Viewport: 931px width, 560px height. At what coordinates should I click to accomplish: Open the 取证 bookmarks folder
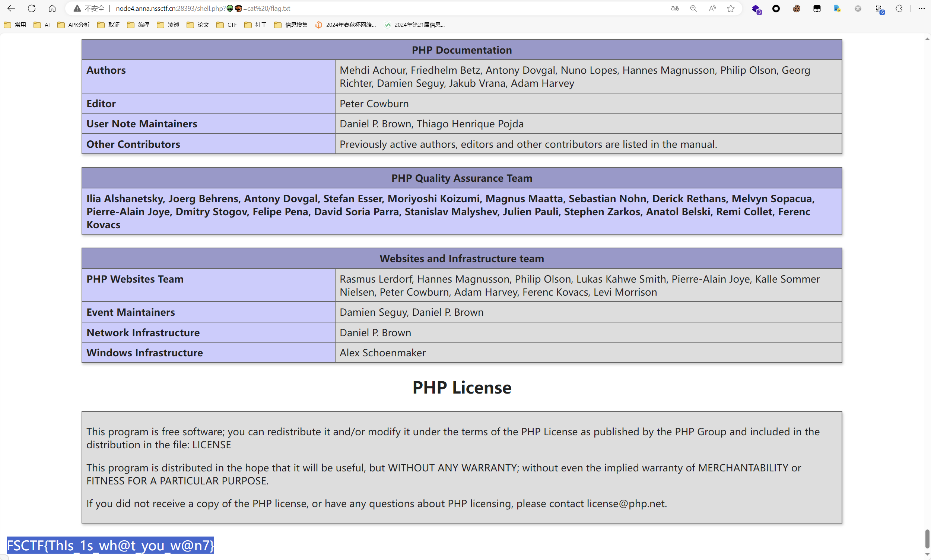(108, 25)
